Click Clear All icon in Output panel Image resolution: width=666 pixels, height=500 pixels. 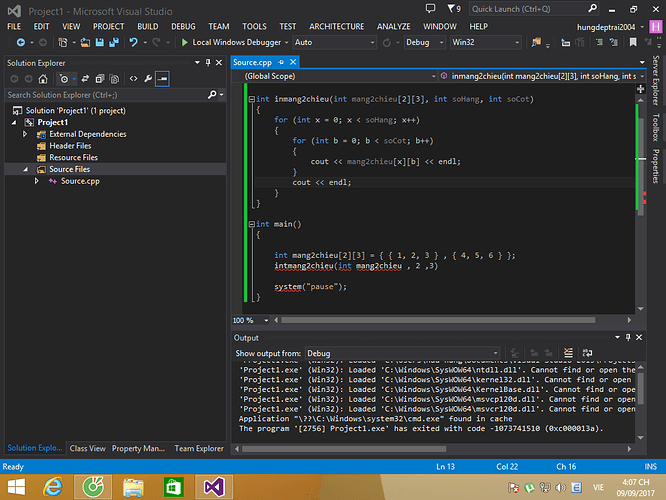[x=570, y=353]
